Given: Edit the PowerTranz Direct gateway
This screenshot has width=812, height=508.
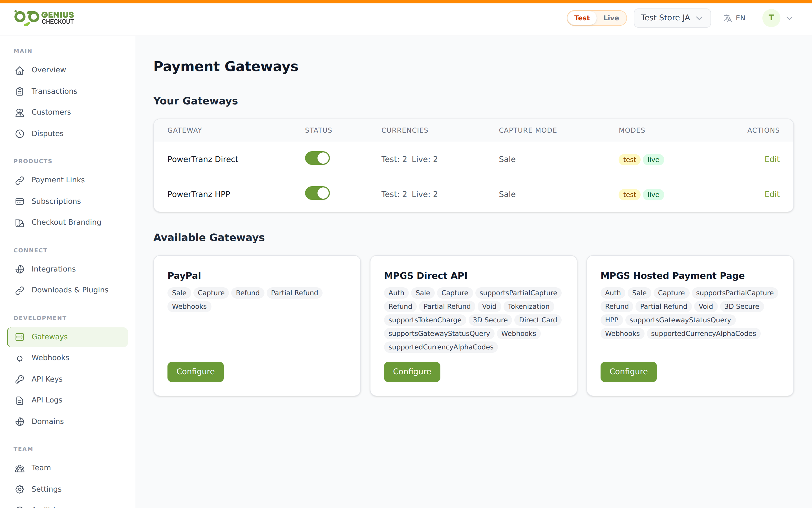Looking at the screenshot, I should click(772, 159).
